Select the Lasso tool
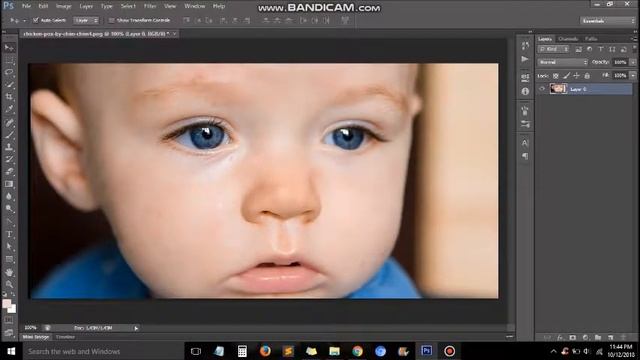 point(9,73)
